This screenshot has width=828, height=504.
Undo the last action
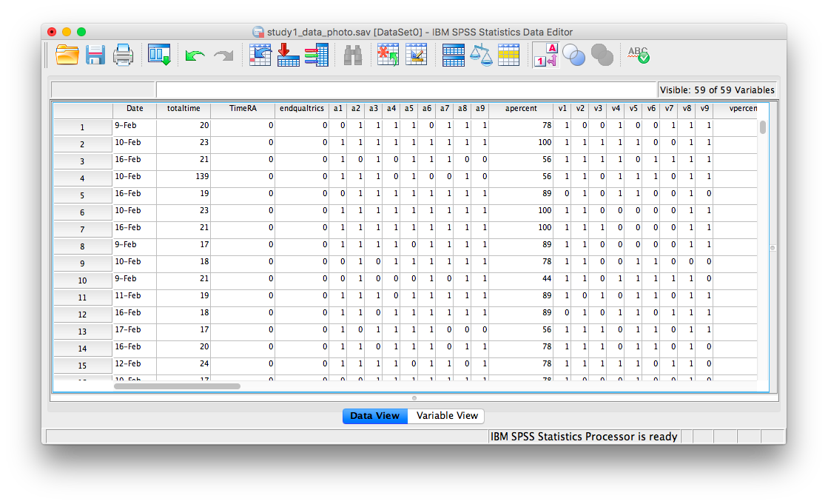coord(195,55)
